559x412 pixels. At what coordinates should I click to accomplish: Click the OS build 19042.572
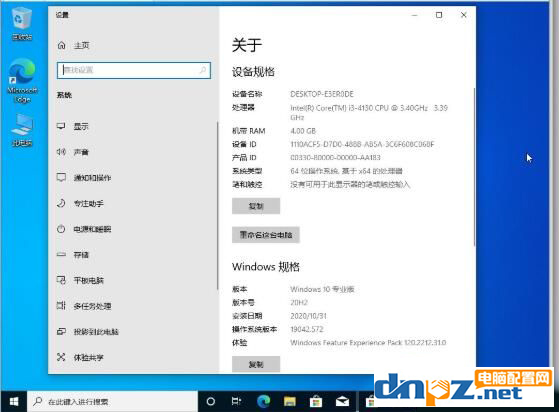(307, 329)
